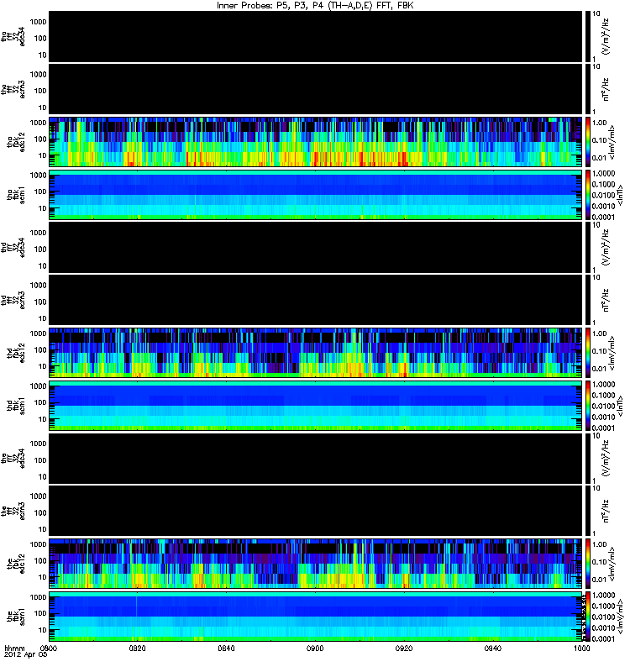Click the 0.0001 colorbar value of tha fbk scm1
The image size is (630, 672).
pyautogui.click(x=603, y=218)
